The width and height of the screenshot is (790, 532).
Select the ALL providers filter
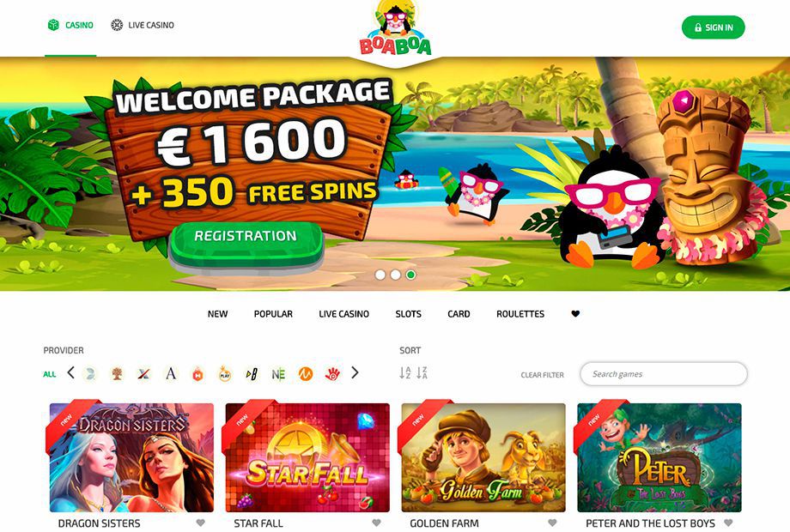50,374
